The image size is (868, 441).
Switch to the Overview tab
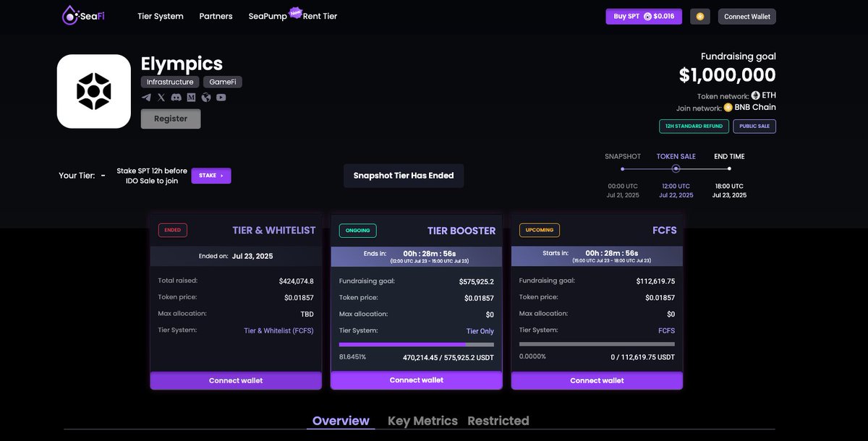click(341, 421)
